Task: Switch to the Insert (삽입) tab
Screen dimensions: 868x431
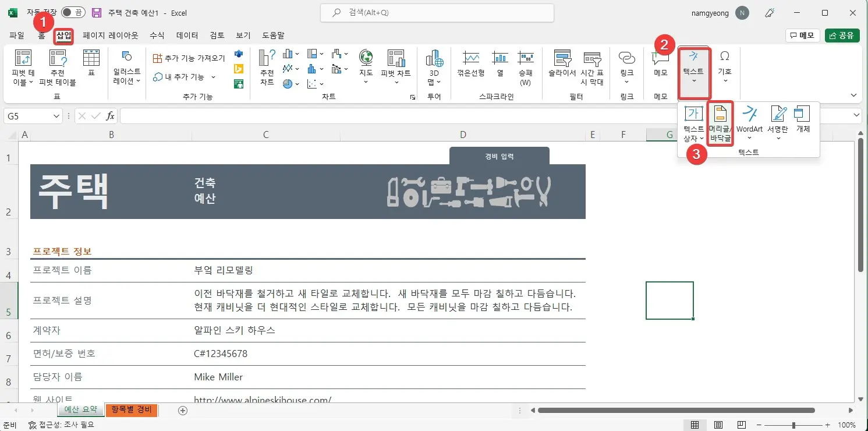Action: pyautogui.click(x=64, y=37)
